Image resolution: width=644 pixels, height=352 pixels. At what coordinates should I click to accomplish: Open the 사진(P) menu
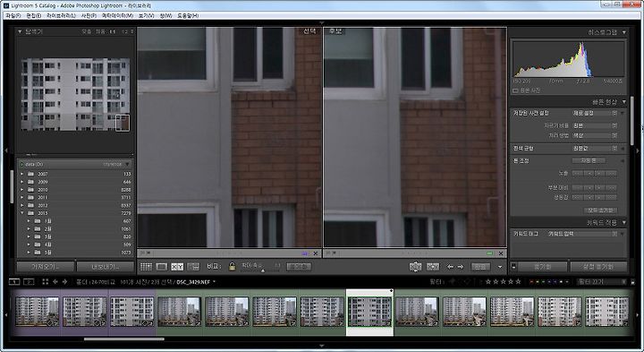[x=89, y=15]
